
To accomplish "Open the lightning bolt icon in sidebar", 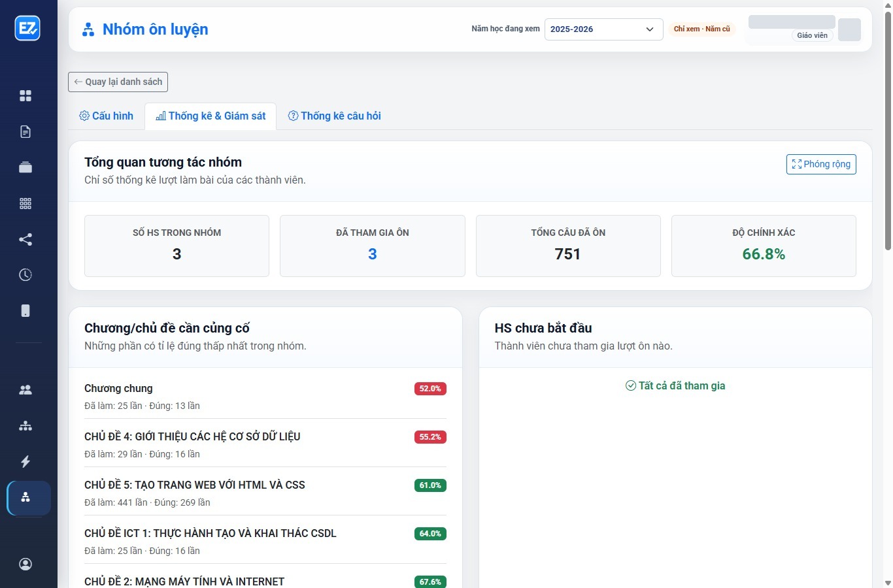I will 25,461.
